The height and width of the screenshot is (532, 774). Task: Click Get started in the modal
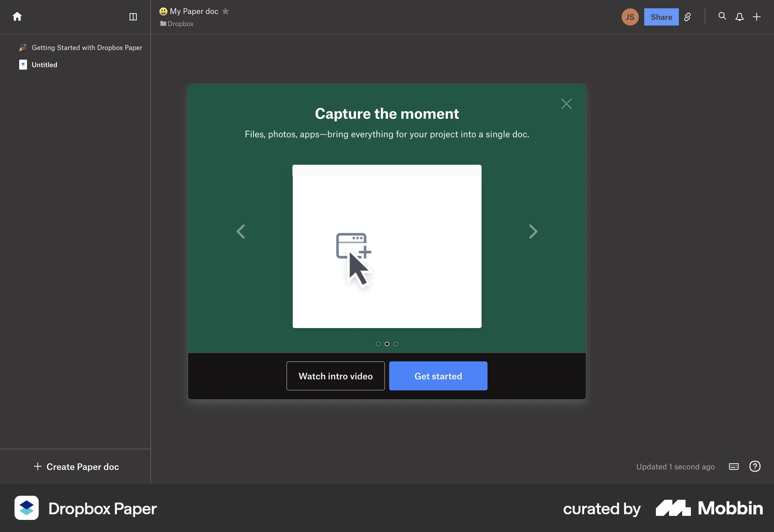point(438,376)
